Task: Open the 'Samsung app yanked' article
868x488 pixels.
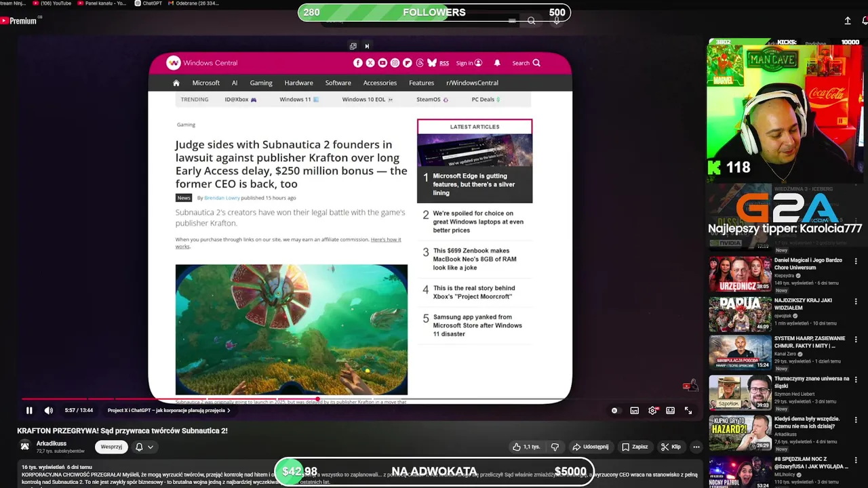Action: click(x=477, y=325)
